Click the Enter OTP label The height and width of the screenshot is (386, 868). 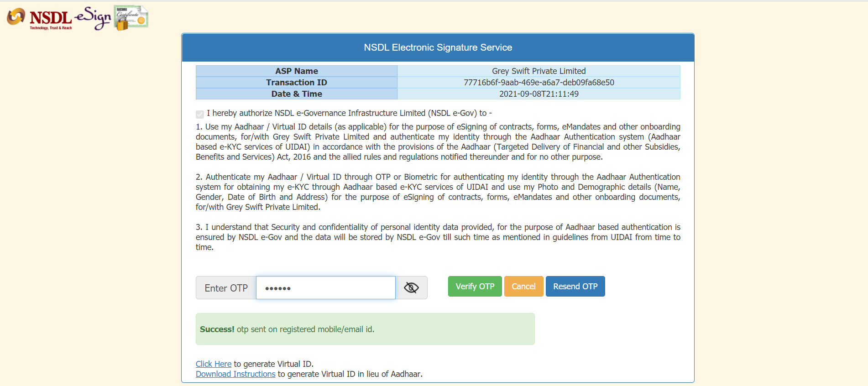[226, 288]
